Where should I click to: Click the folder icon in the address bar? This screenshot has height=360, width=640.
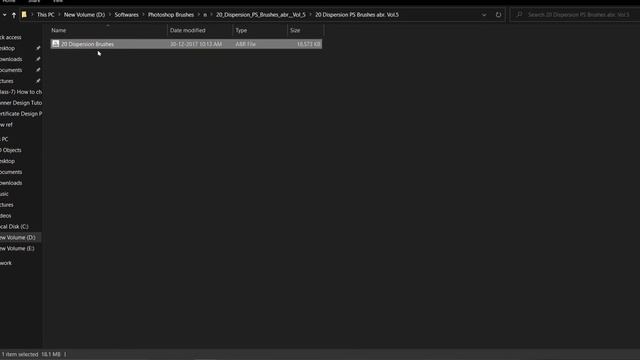[x=24, y=15]
